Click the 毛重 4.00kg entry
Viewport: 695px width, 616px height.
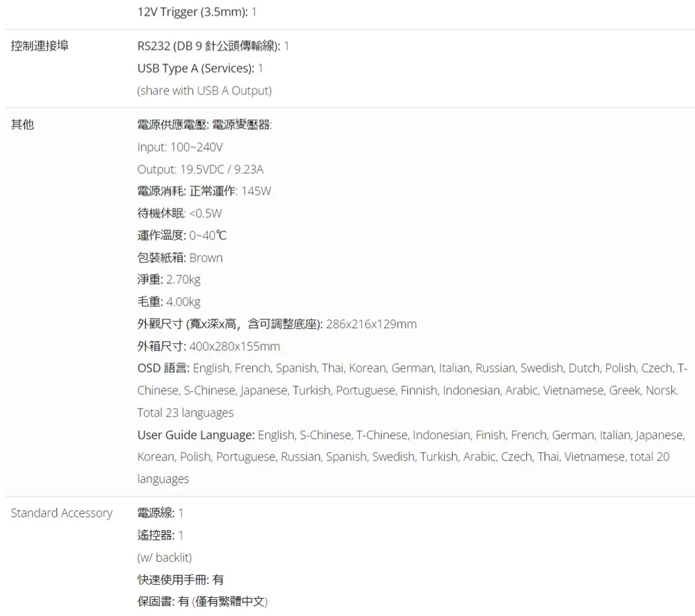tap(169, 301)
